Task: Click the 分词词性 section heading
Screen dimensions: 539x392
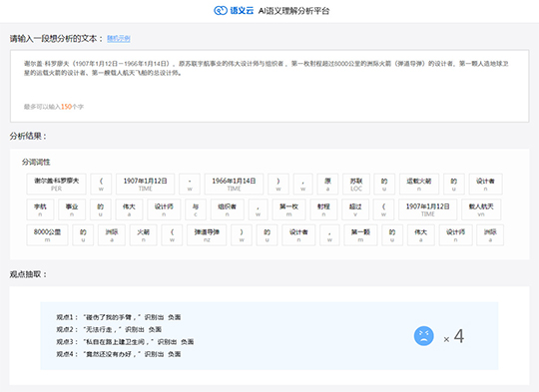Action: 36,162
